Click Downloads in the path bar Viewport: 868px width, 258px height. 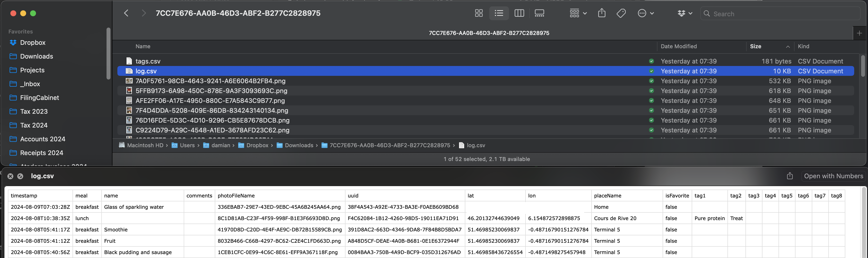pos(299,145)
